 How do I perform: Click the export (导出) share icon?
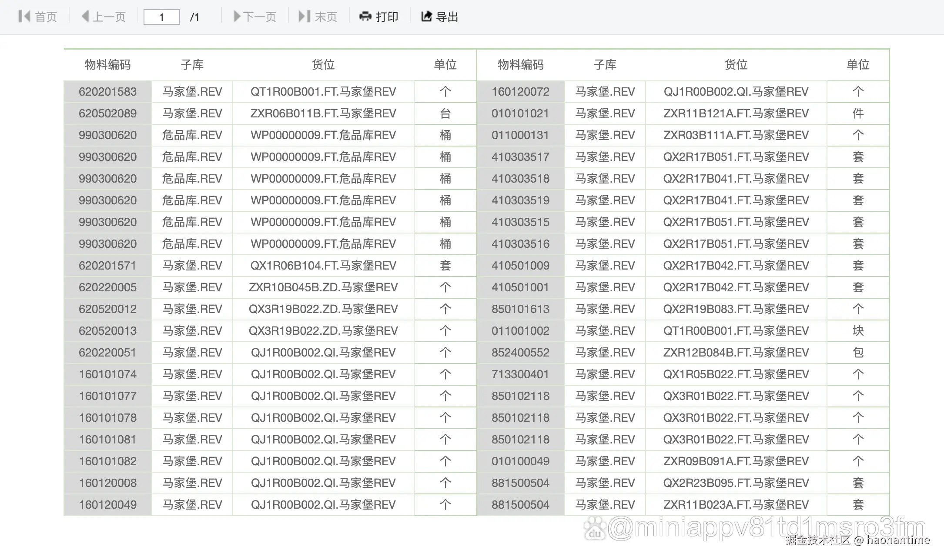click(x=426, y=17)
